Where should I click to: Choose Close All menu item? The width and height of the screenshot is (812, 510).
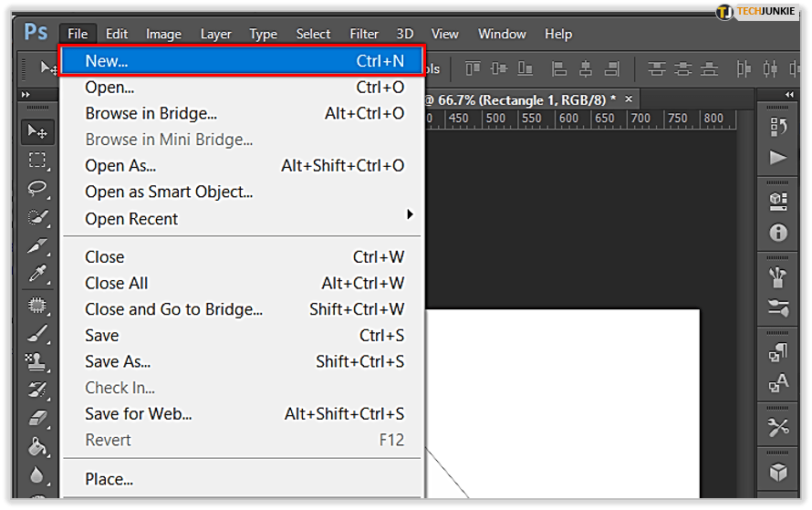[x=242, y=283]
